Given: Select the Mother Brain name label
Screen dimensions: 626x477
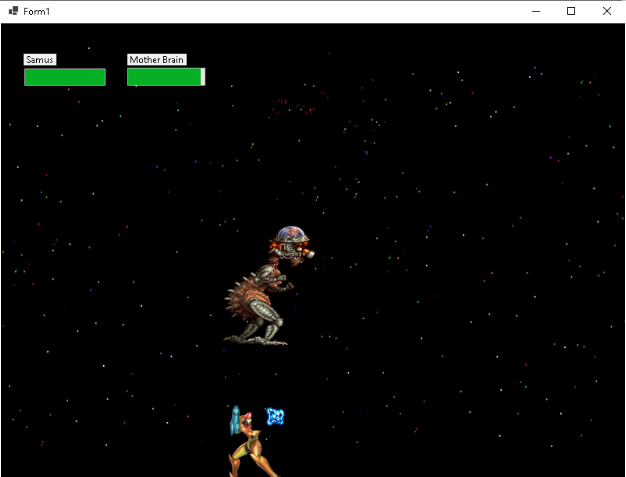Looking at the screenshot, I should 157,60.
